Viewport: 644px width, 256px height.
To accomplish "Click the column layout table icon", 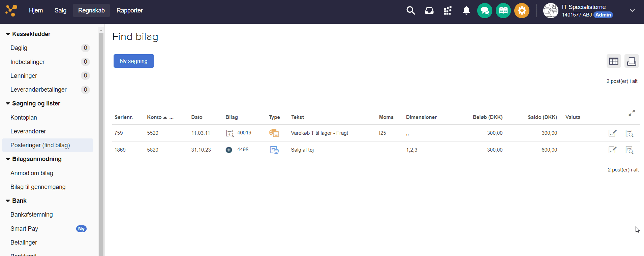I will click(x=614, y=61).
